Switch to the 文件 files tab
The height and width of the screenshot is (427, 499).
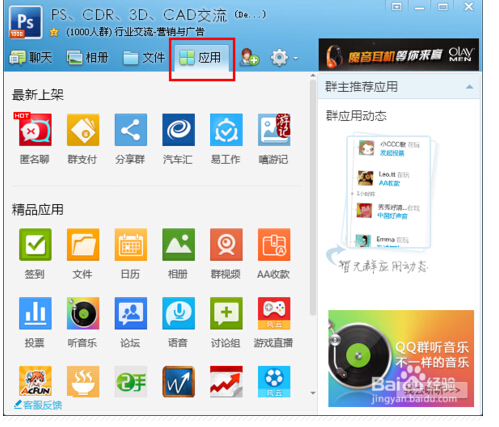[144, 58]
